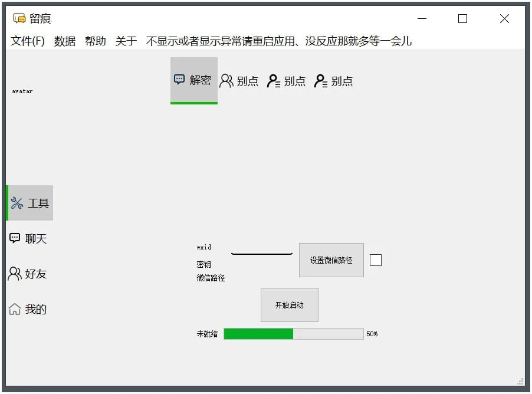This screenshot has width=532, height=394.
Task: Click the long restart notice menu item
Action: click(x=279, y=41)
